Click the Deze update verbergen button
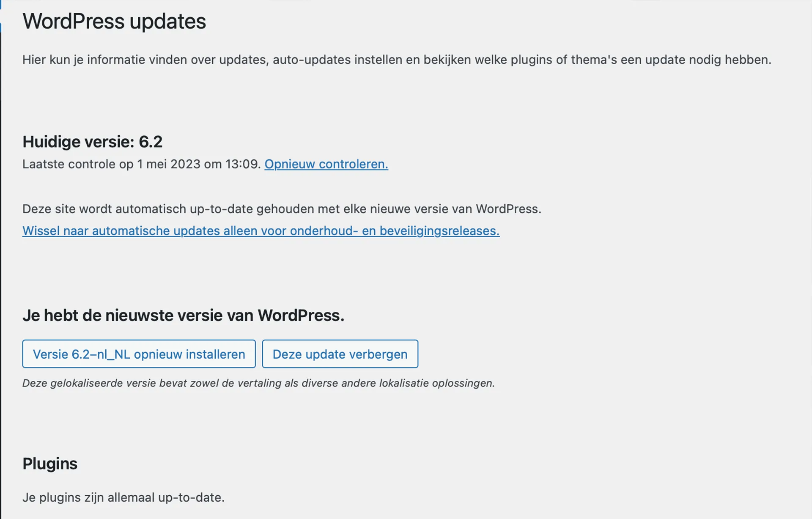Image resolution: width=812 pixels, height=519 pixels. (340, 354)
